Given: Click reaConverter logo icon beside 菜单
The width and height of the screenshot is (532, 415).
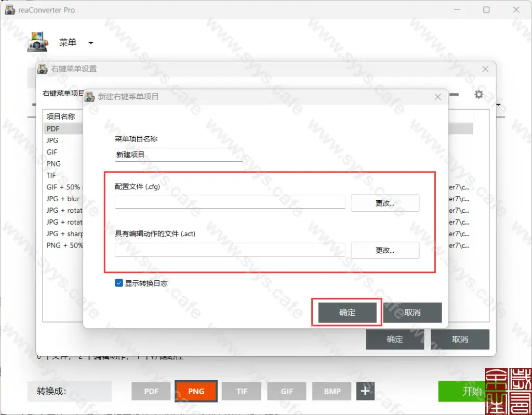Looking at the screenshot, I should point(38,42).
